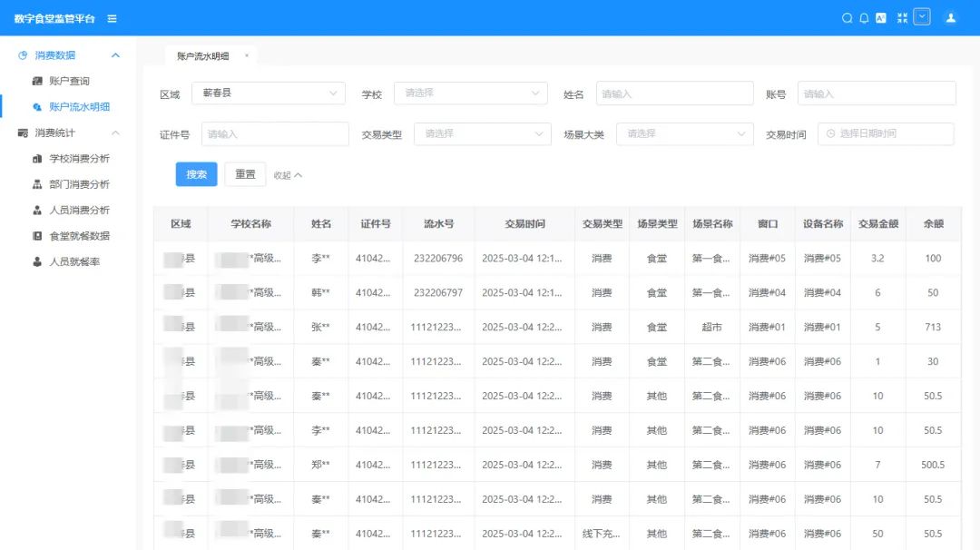This screenshot has width=980, height=550.
Task: Click the 收起 collapse filters link
Action: coord(288,175)
